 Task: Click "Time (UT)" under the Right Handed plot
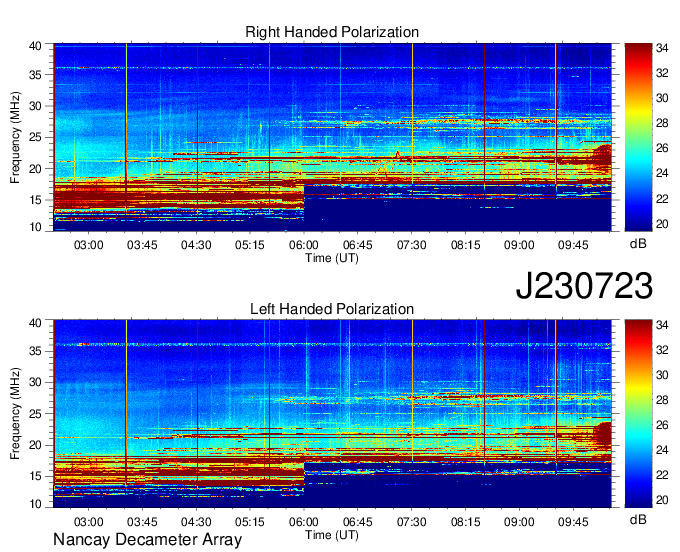click(332, 258)
